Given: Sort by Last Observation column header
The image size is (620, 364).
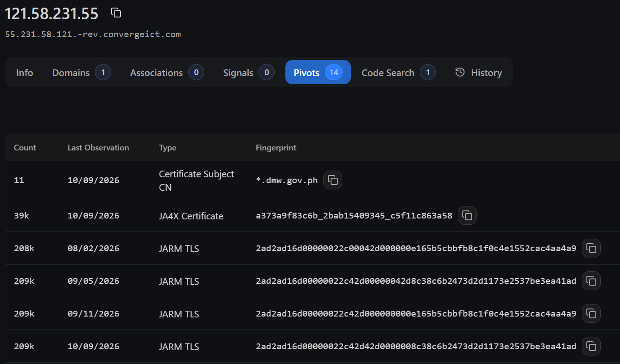Looking at the screenshot, I should click(x=98, y=148).
